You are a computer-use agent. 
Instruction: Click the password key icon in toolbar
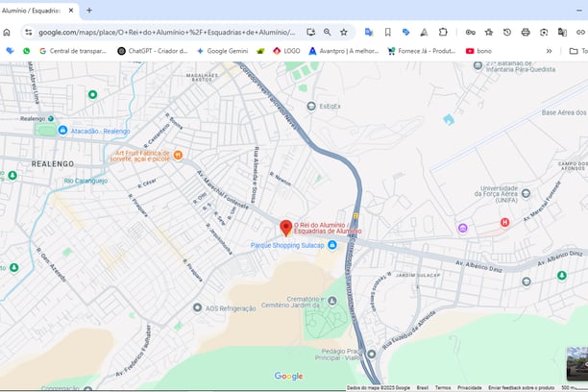(x=470, y=33)
